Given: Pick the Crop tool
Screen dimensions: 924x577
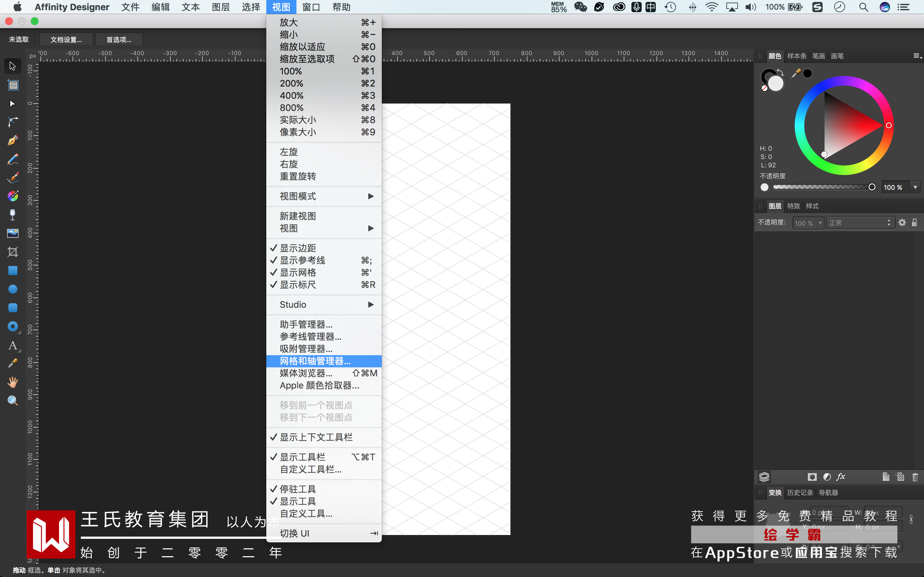Looking at the screenshot, I should point(13,252).
